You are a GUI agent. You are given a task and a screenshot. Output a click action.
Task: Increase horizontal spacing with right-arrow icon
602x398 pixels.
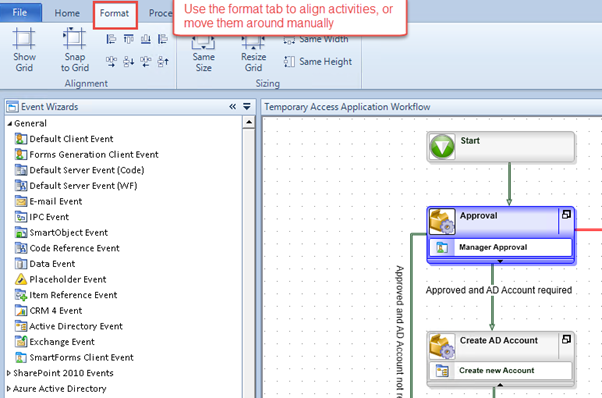[x=111, y=61]
